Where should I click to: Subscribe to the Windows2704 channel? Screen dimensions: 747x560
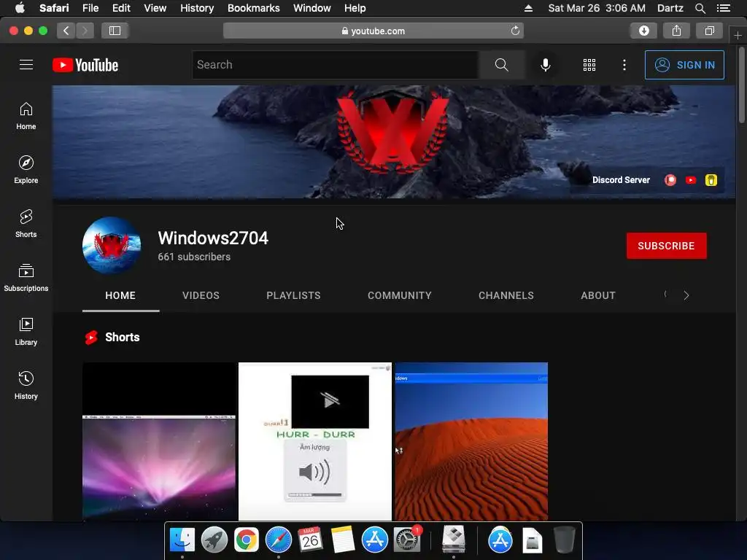[666, 246]
